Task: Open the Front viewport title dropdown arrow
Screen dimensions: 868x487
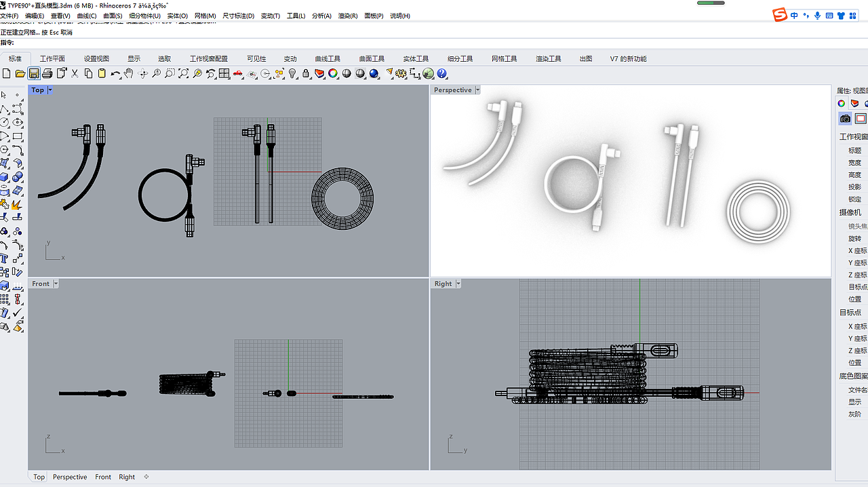Action: (x=56, y=284)
